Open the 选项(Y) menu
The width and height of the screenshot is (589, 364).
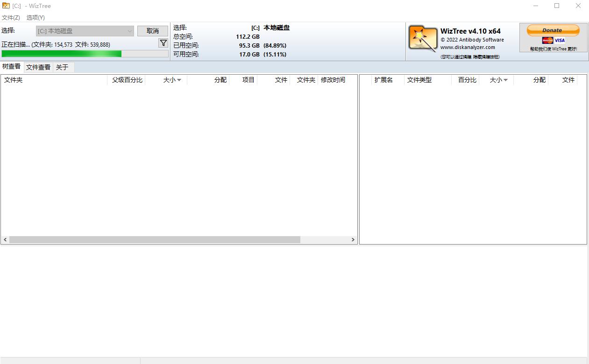[35, 17]
